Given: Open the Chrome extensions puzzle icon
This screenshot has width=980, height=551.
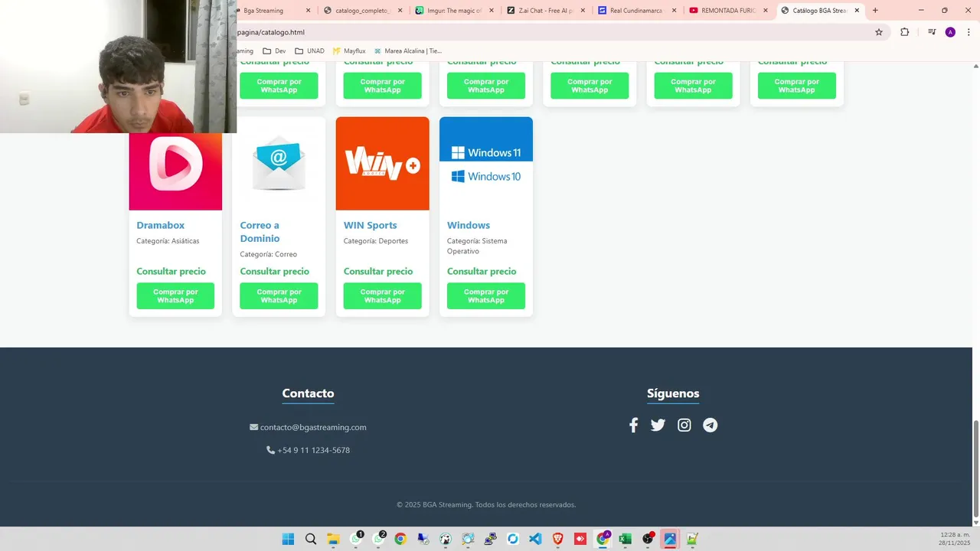Looking at the screenshot, I should (x=904, y=32).
